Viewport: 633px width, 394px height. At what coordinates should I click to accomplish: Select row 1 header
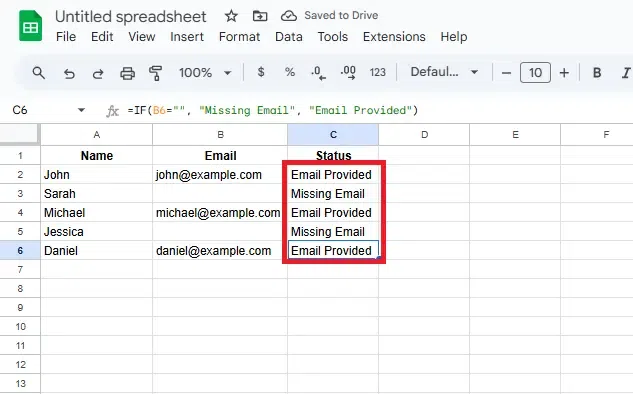[20, 155]
